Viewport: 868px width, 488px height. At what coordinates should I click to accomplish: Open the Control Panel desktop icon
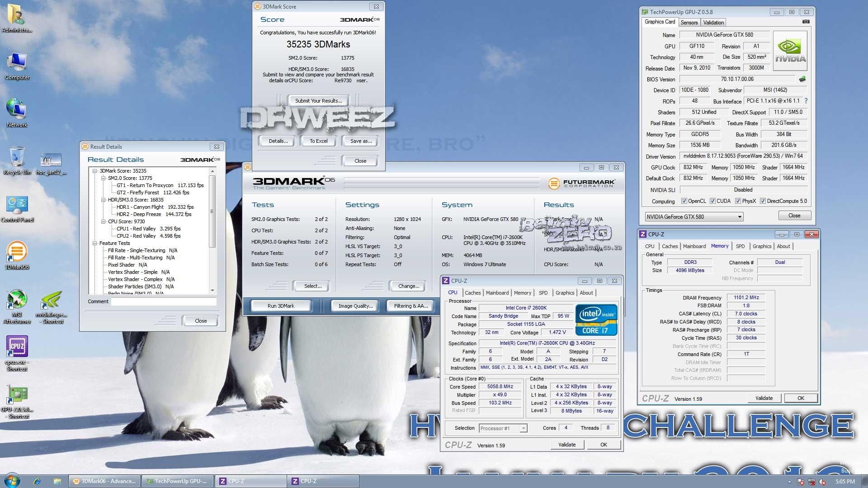(17, 208)
